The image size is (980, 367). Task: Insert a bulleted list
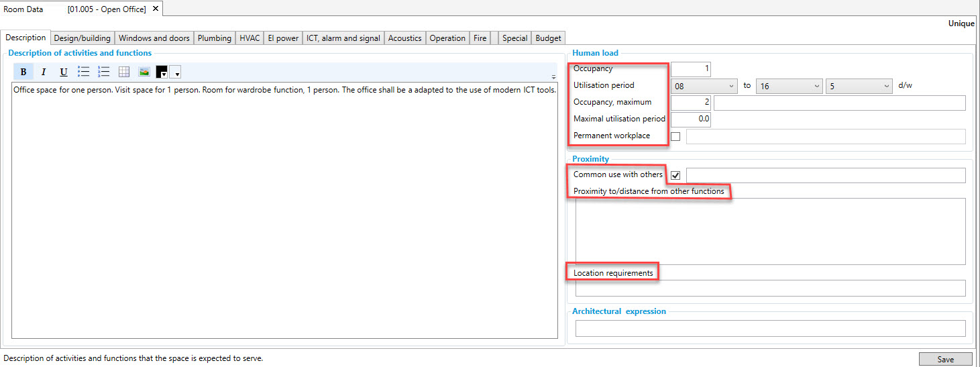pyautogui.click(x=84, y=72)
